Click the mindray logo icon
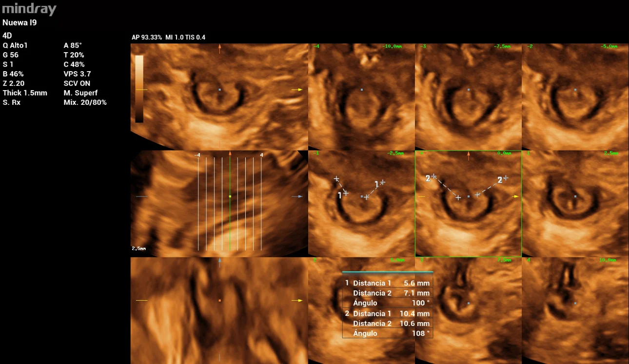The image size is (629, 364). 29,8
